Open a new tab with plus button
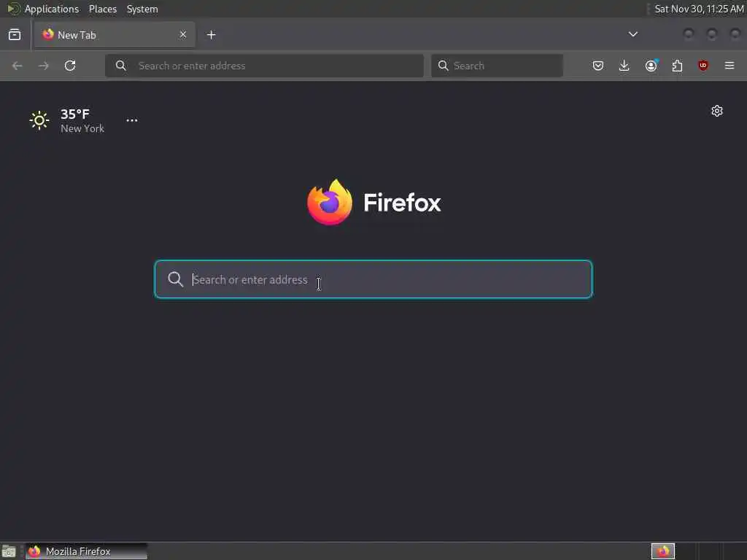The image size is (747, 560). 211,35
